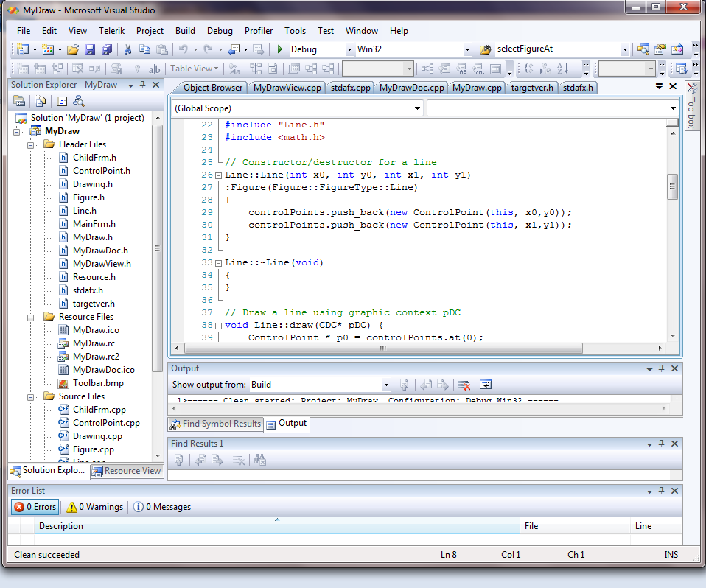Open the Properties Window toolbar icon
The width and height of the screenshot is (706, 588).
660,49
